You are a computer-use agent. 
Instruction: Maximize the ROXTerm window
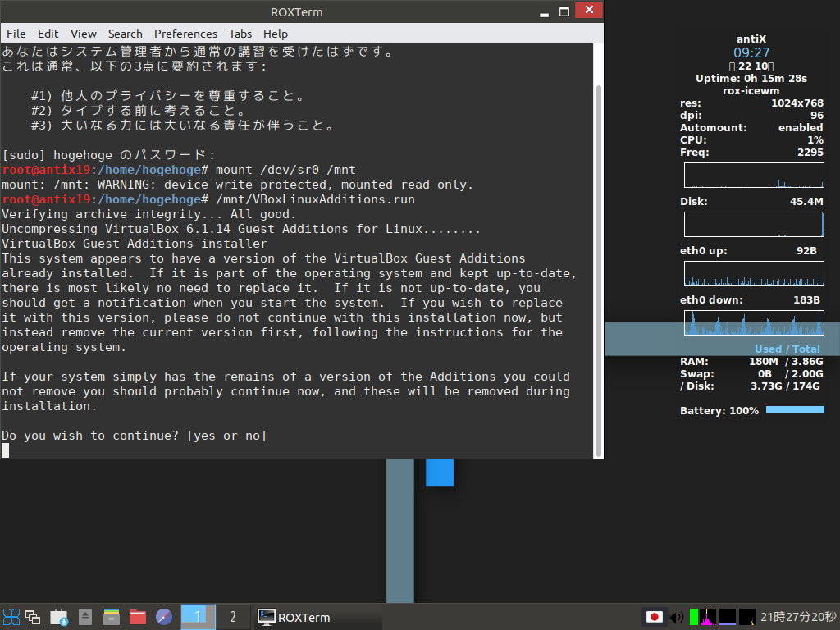pos(564,11)
